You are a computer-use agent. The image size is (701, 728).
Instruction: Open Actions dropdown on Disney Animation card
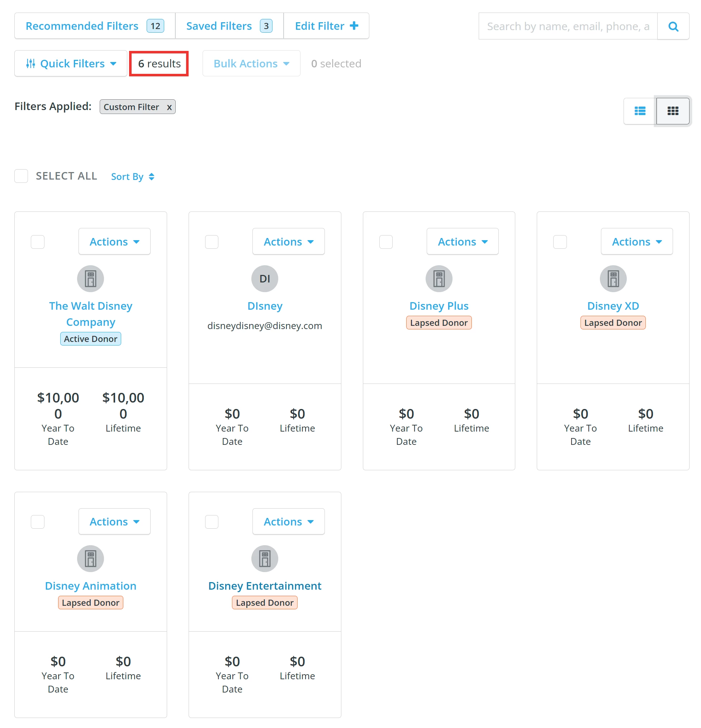coord(114,522)
